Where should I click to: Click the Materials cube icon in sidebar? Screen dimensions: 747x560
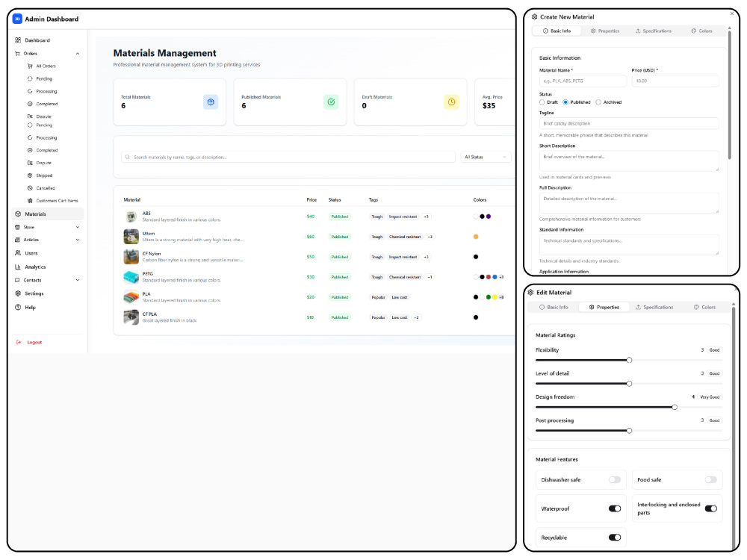(x=18, y=214)
